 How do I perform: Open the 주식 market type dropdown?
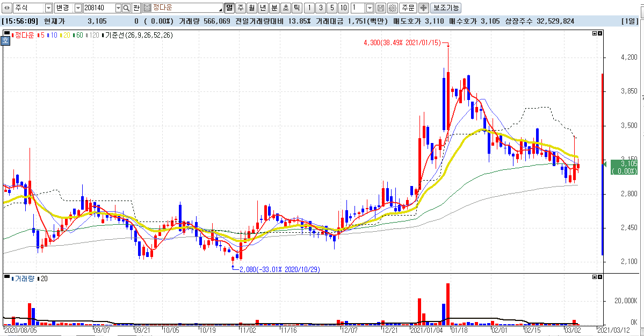coord(49,8)
